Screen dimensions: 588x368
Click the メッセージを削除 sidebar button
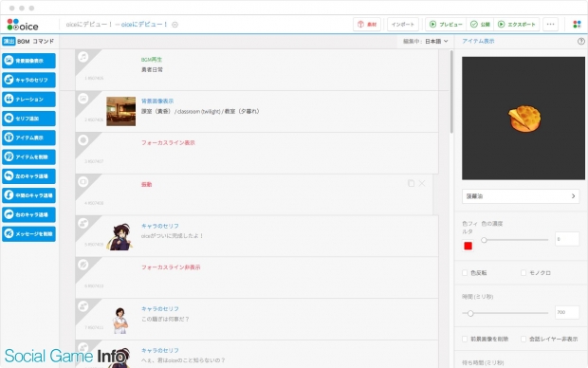click(28, 233)
